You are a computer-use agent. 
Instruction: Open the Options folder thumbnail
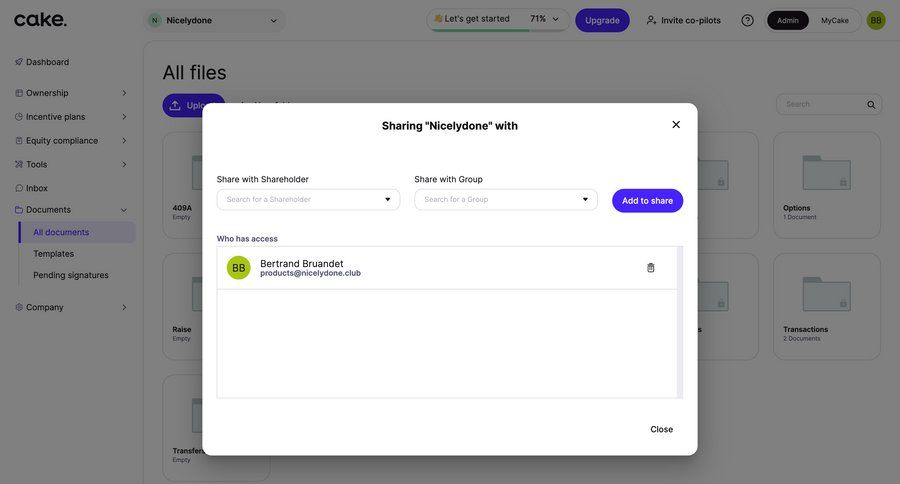pos(826,173)
